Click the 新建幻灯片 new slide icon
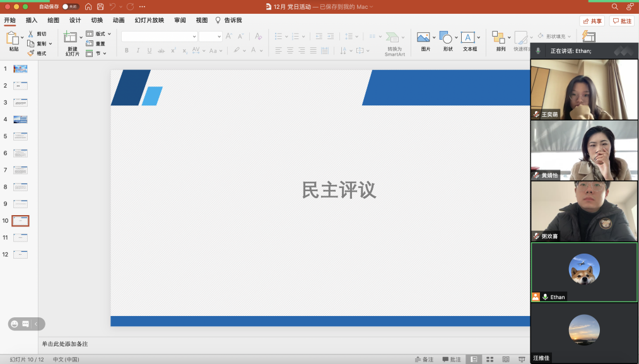 tap(71, 38)
